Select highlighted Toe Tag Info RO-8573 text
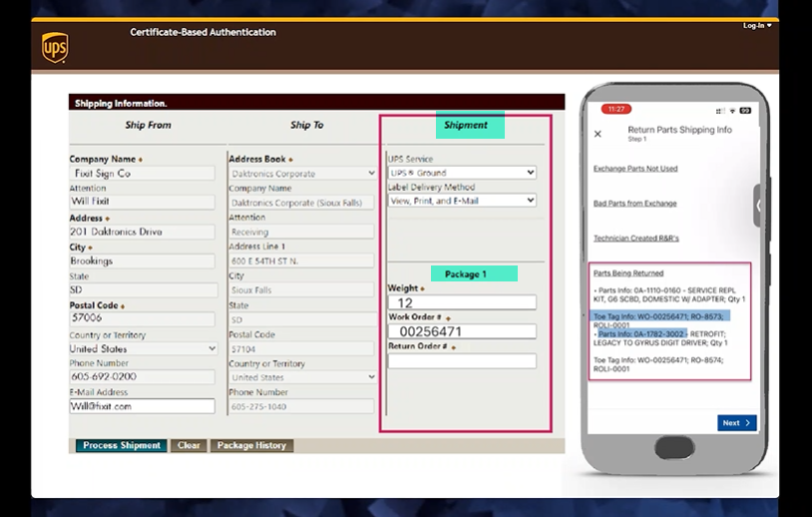The height and width of the screenshot is (517, 812). coord(658,316)
